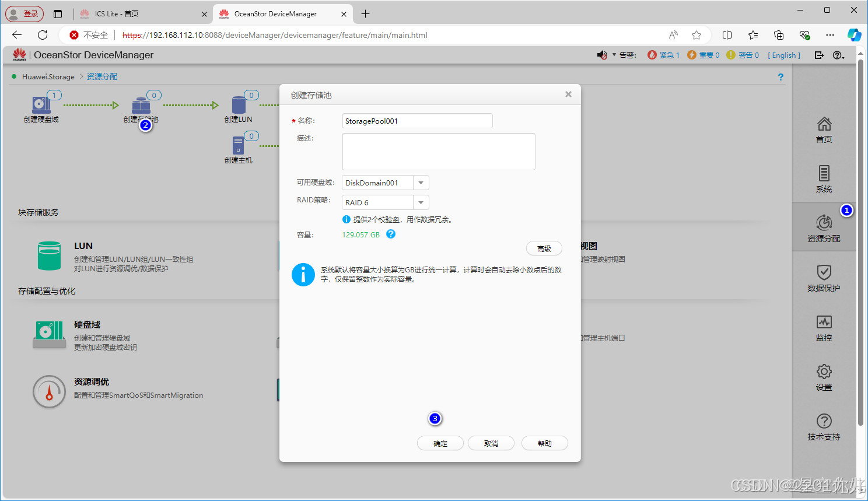Open the RAID策略 dropdown

click(x=421, y=202)
